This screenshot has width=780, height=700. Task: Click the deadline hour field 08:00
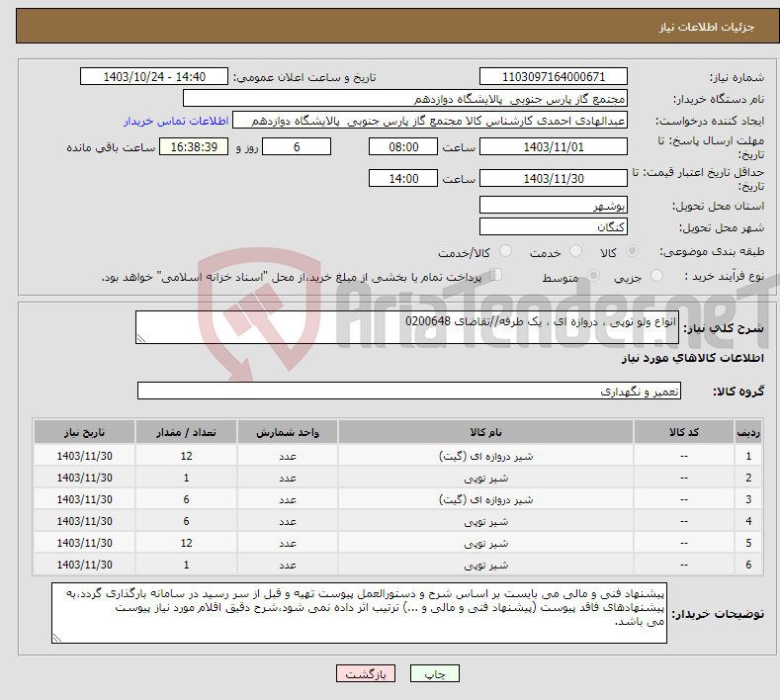click(403, 146)
